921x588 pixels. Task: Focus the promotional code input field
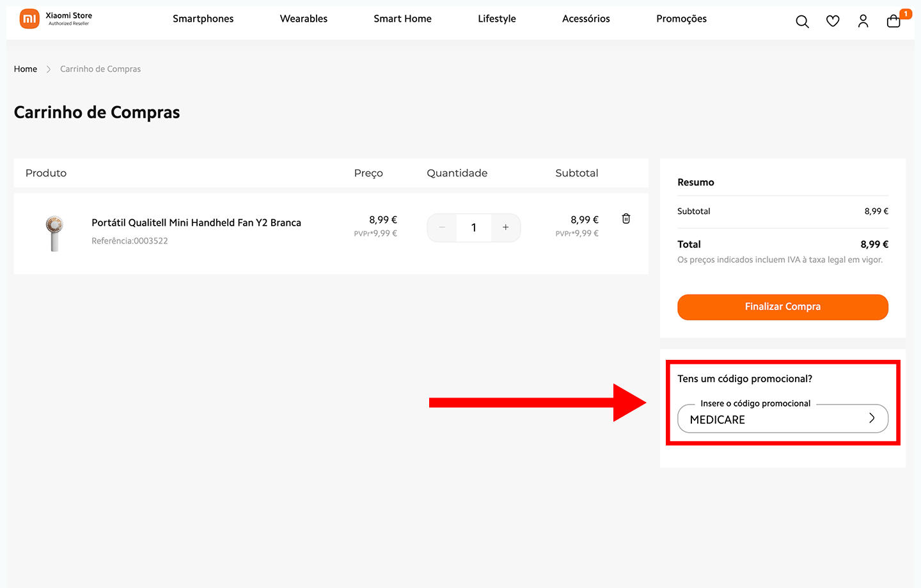pyautogui.click(x=767, y=419)
